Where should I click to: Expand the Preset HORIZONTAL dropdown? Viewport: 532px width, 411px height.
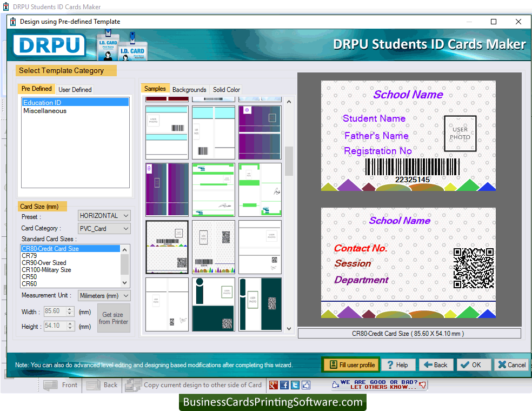point(126,216)
